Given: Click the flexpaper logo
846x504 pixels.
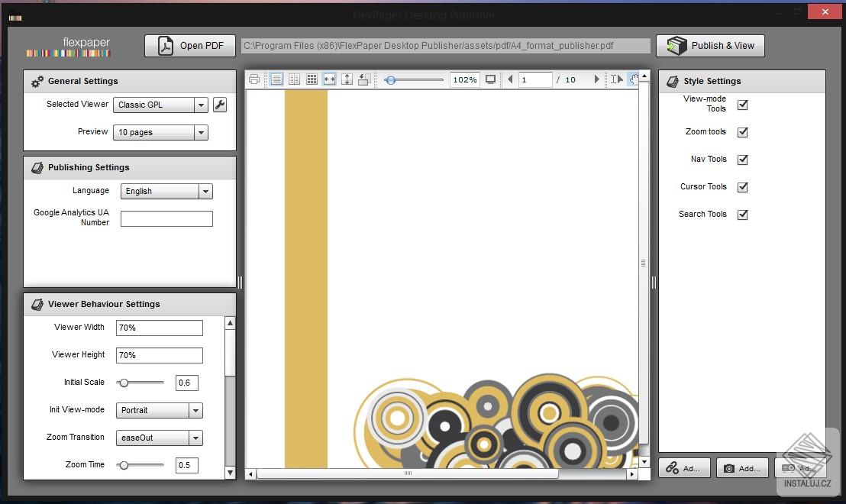Looking at the screenshot, I should pyautogui.click(x=69, y=47).
